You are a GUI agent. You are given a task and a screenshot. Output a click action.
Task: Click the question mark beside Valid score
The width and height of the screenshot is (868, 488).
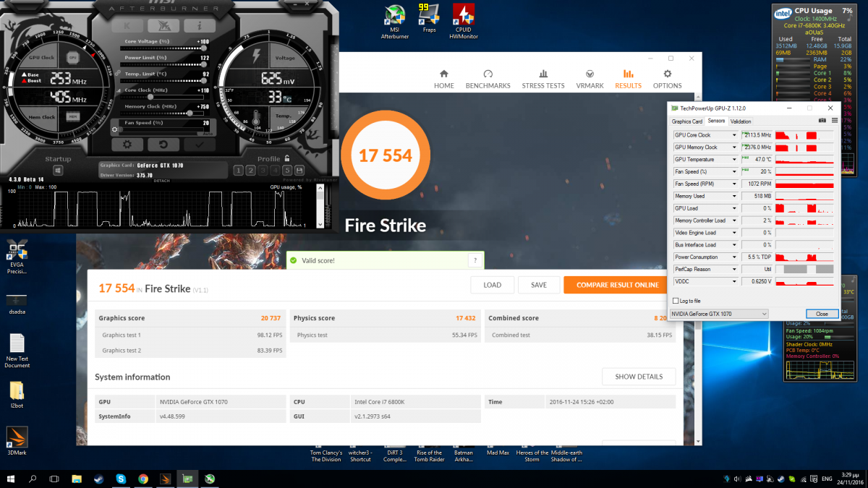(x=475, y=260)
